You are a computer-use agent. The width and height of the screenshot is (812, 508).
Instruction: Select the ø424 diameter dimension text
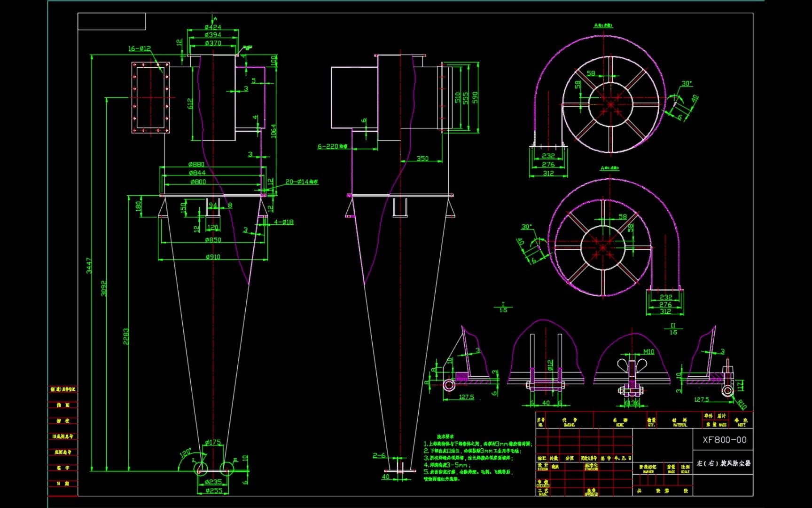[213, 27]
